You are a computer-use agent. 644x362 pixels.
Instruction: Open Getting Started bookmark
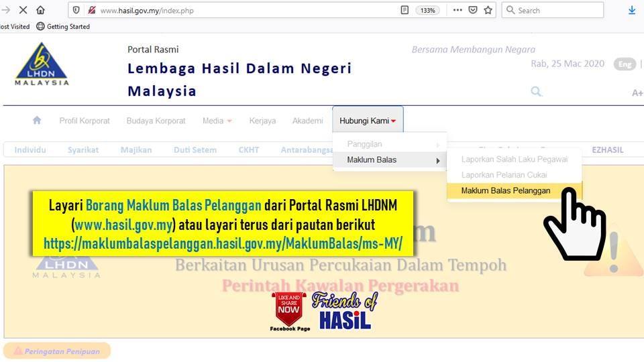[63, 26]
